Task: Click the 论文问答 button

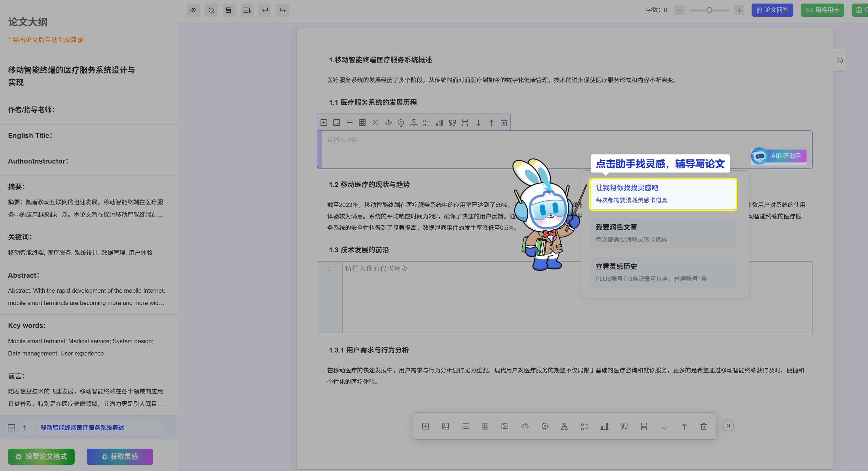Action: pos(772,10)
